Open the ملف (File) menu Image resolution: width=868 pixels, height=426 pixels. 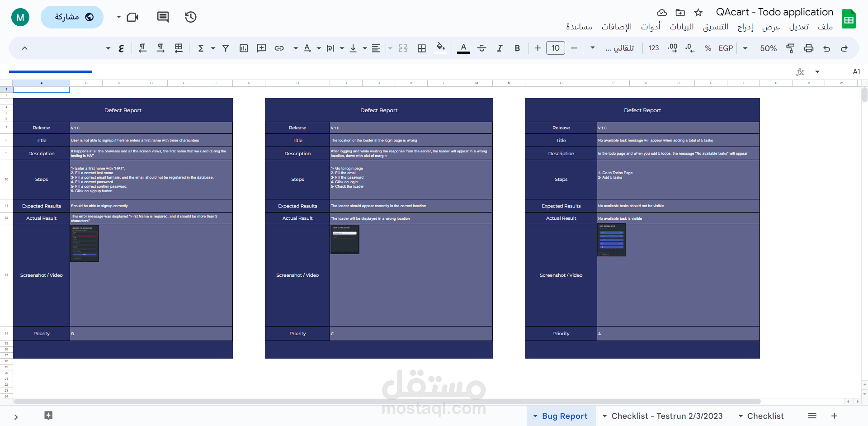click(825, 27)
